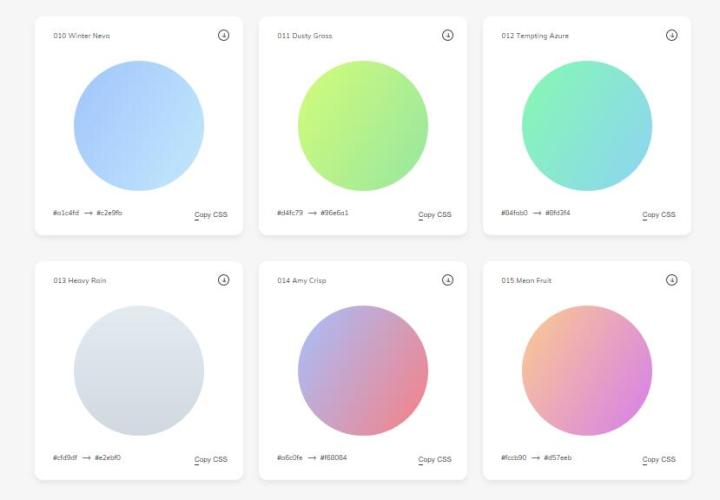Copy start hex code on Amy Crisp card
The width and height of the screenshot is (720, 500).
(x=290, y=457)
